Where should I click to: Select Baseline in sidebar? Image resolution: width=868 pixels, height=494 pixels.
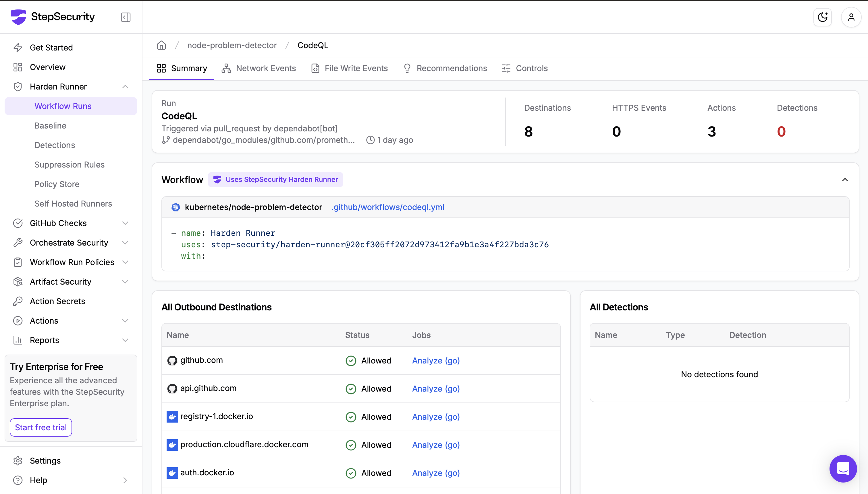[x=50, y=126]
